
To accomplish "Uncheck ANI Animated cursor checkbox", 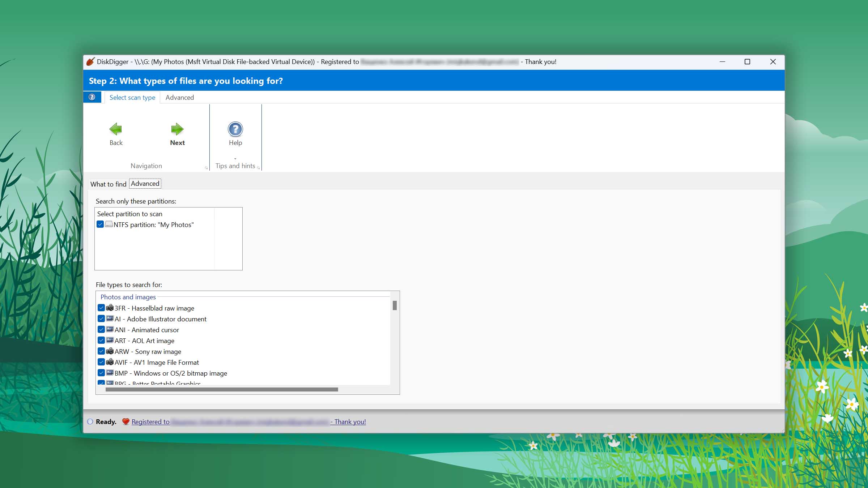I will [x=101, y=330].
